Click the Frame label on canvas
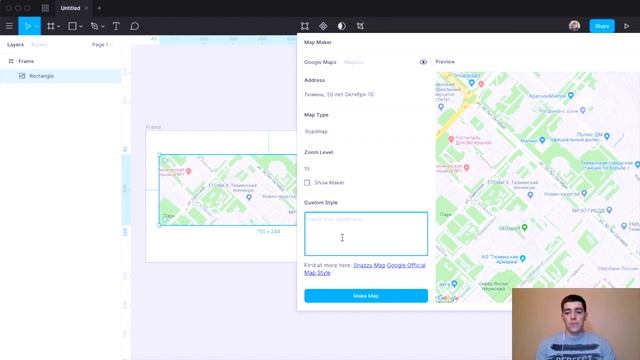This screenshot has height=360, width=640. click(x=153, y=127)
